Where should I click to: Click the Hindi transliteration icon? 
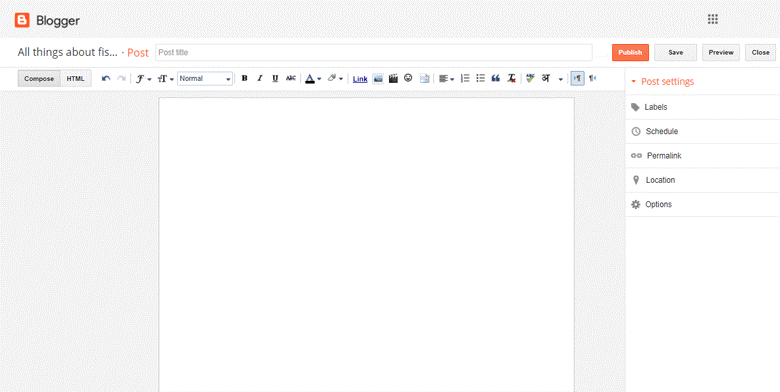point(546,78)
